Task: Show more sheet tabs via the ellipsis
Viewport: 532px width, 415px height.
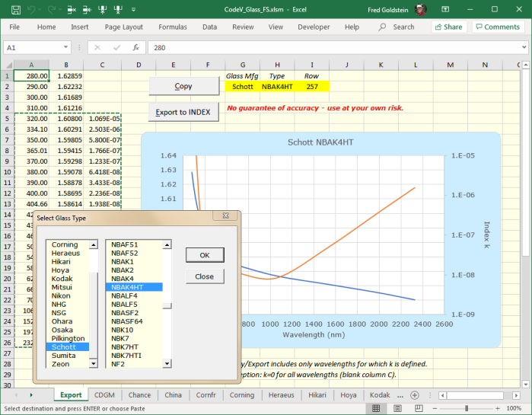Action: (400, 395)
